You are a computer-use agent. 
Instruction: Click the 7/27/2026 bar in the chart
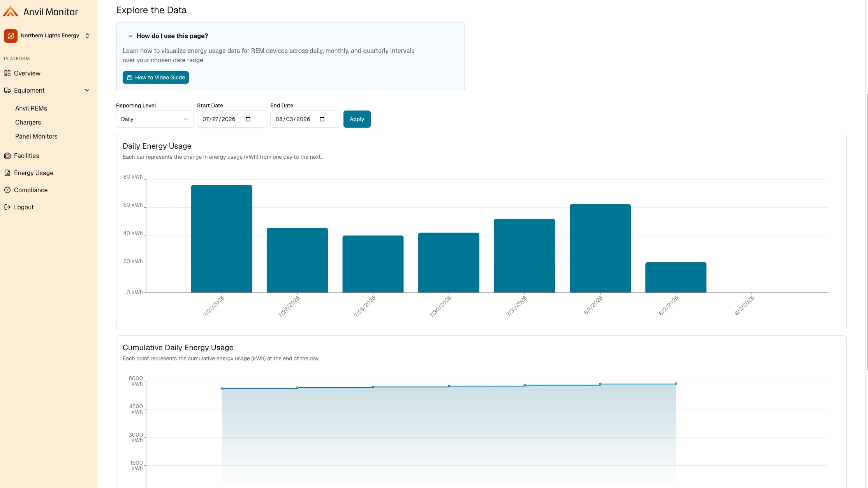click(x=222, y=239)
